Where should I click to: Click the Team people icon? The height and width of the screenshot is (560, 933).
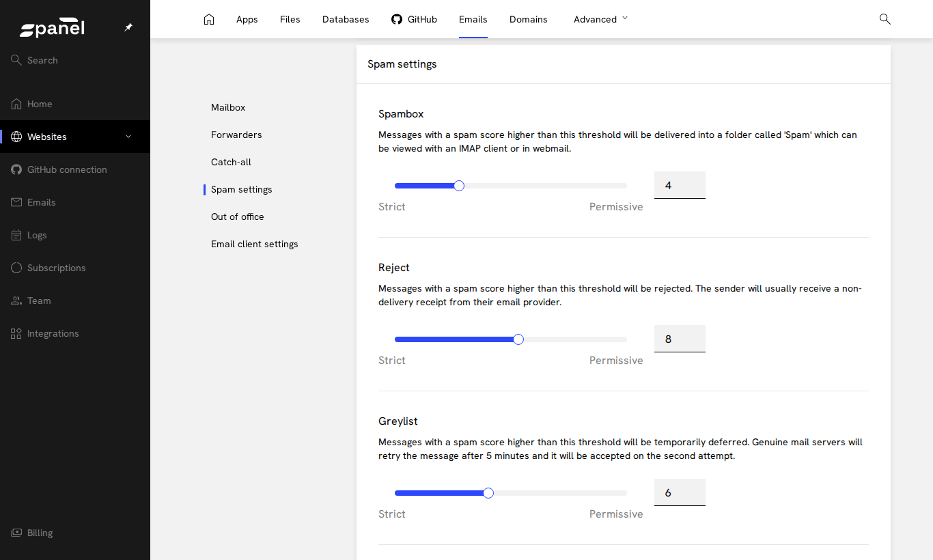(16, 300)
